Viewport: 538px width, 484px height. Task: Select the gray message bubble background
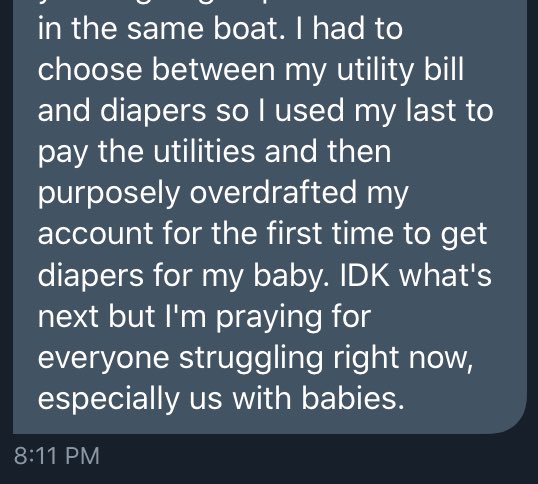click(270, 217)
